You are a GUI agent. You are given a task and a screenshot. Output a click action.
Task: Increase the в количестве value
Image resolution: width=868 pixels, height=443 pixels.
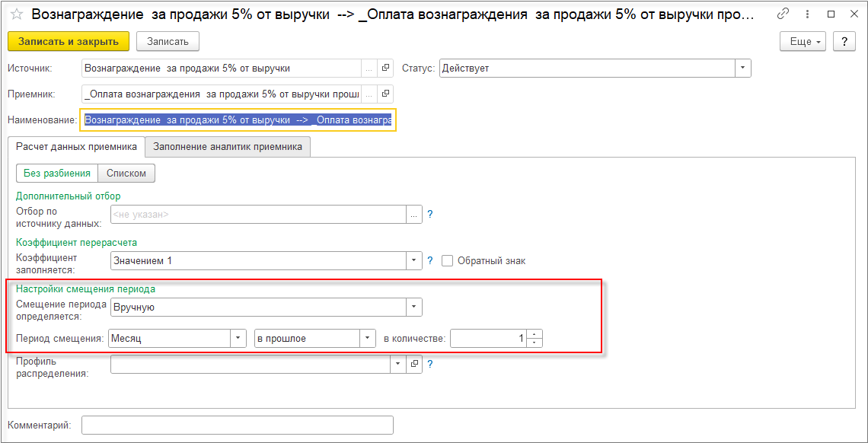pos(535,334)
